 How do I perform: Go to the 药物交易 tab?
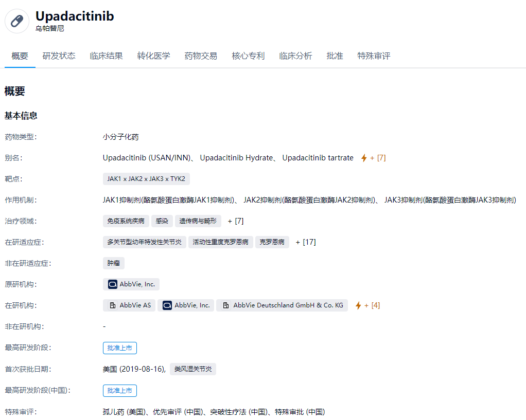coord(201,56)
